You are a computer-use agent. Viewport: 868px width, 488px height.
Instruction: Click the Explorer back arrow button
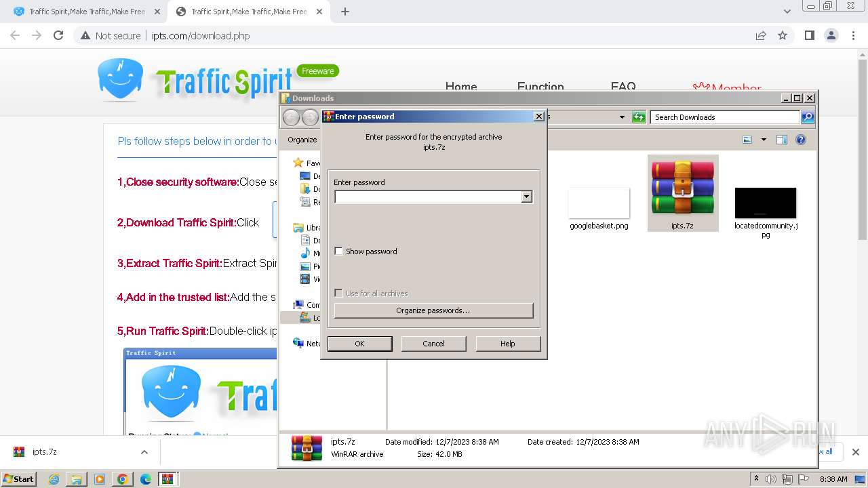291,117
